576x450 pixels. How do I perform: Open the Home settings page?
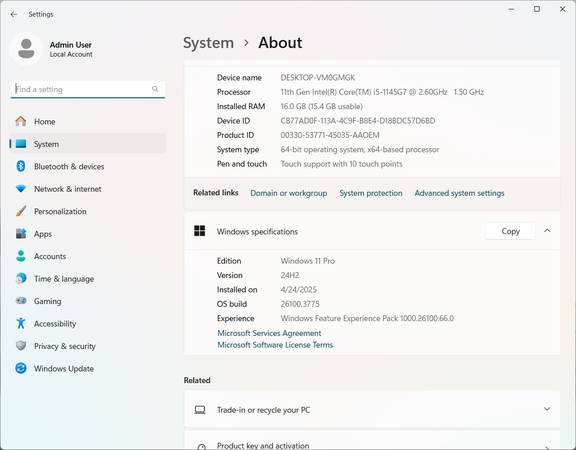point(87,121)
